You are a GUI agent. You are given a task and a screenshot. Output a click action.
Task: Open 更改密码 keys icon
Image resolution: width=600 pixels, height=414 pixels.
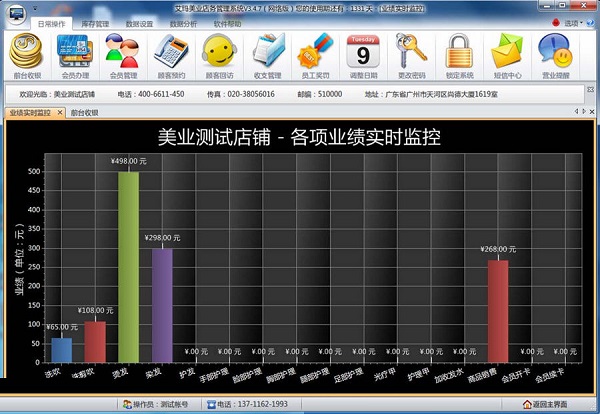coord(411,51)
